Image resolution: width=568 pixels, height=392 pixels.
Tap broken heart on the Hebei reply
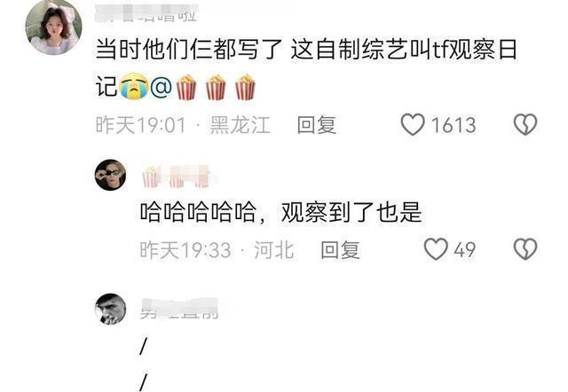click(525, 249)
